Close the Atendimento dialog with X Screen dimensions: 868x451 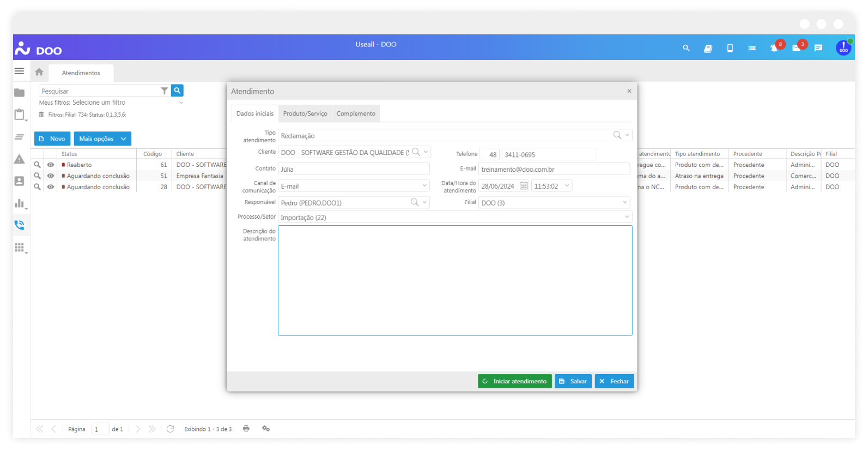click(x=629, y=91)
